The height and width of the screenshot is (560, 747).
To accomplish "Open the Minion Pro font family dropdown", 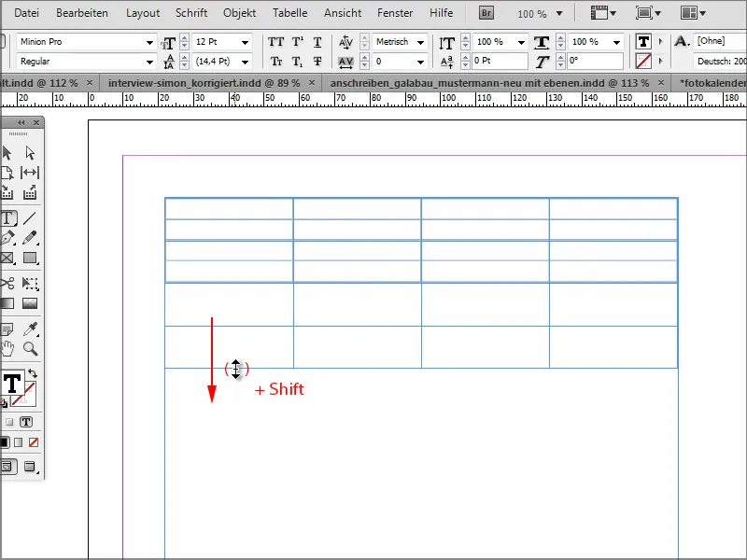I will pyautogui.click(x=149, y=42).
